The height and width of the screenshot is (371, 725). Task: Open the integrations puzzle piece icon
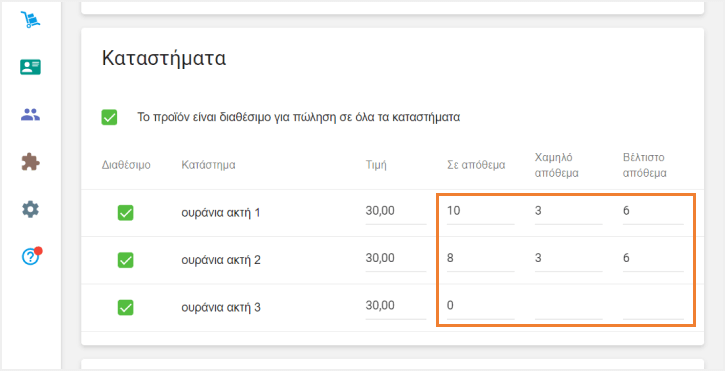31,162
